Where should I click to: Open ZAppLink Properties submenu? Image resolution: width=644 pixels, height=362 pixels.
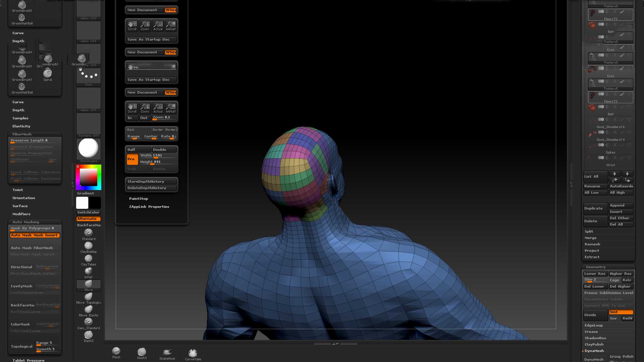coord(149,207)
